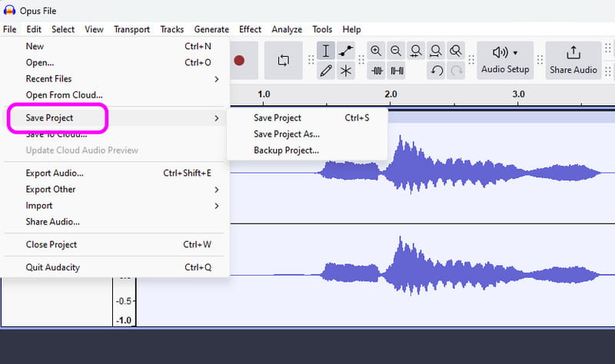Open the Select menu

63,29
